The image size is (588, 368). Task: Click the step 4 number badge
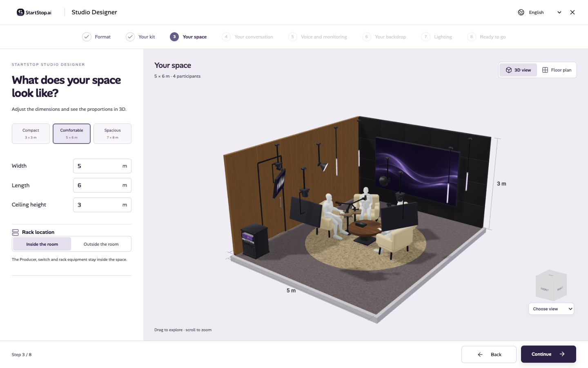tap(226, 37)
